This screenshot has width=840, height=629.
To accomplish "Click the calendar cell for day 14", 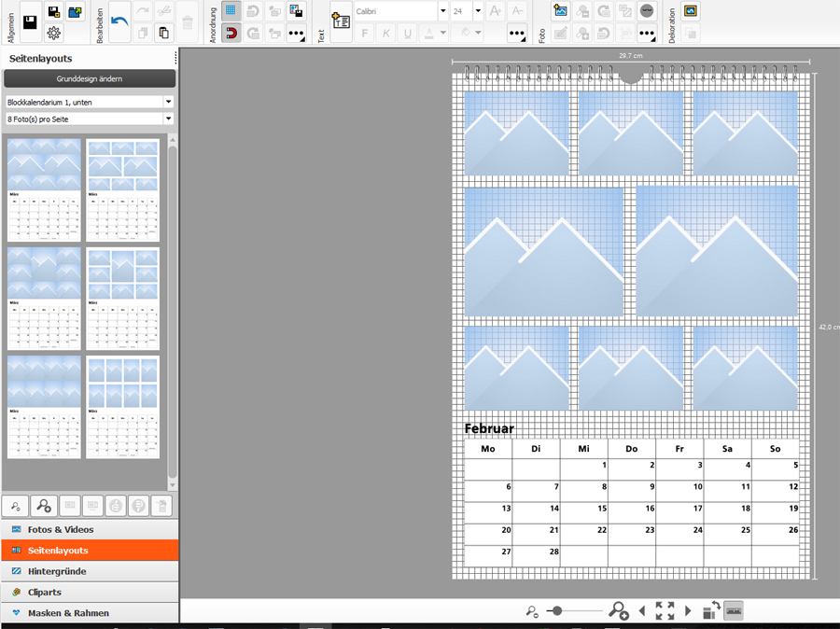I will point(537,512).
